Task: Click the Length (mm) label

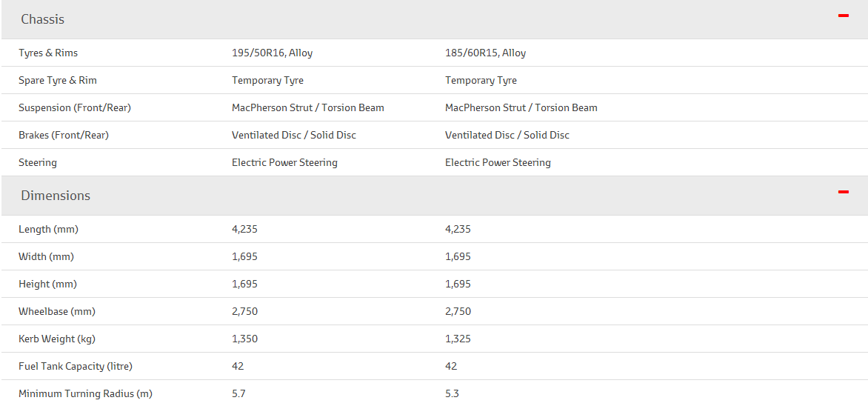Action: 48,229
